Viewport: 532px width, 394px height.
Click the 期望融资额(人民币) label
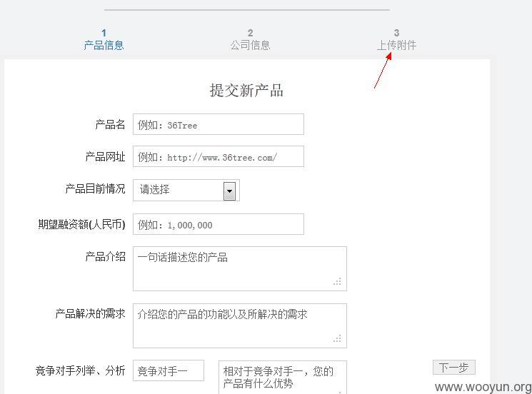pos(81,224)
